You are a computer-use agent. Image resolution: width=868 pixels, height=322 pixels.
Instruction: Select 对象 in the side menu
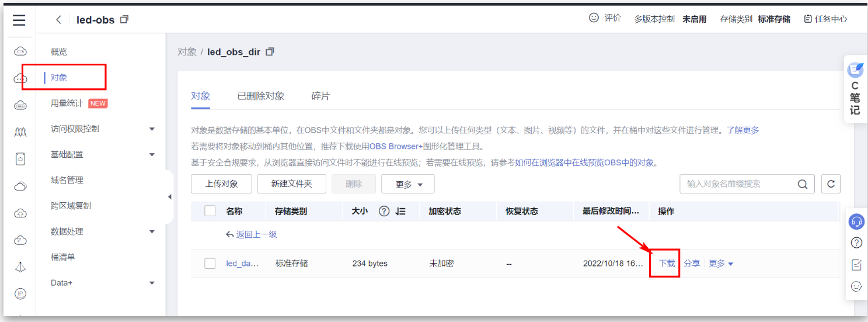59,77
